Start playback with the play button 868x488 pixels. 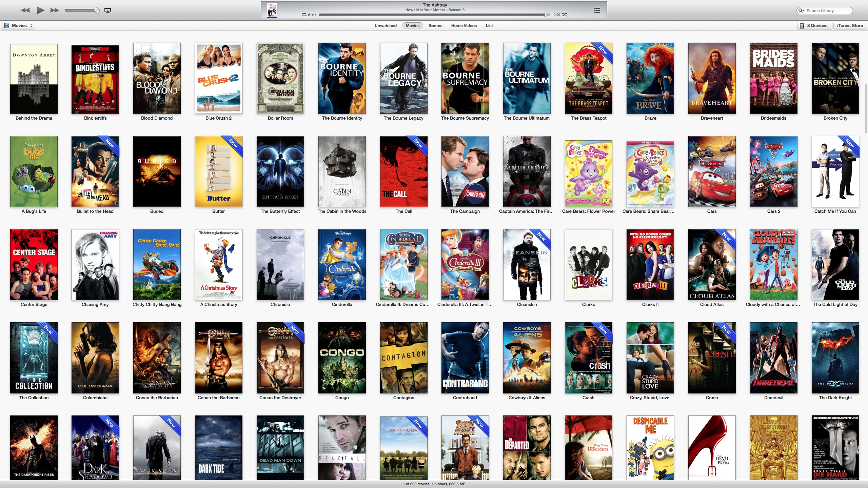[40, 10]
